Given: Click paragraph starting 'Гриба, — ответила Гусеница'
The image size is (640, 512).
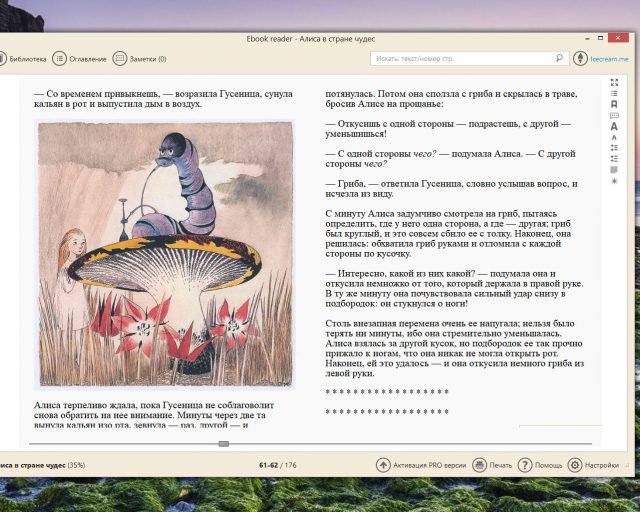Looking at the screenshot, I should tap(451, 189).
